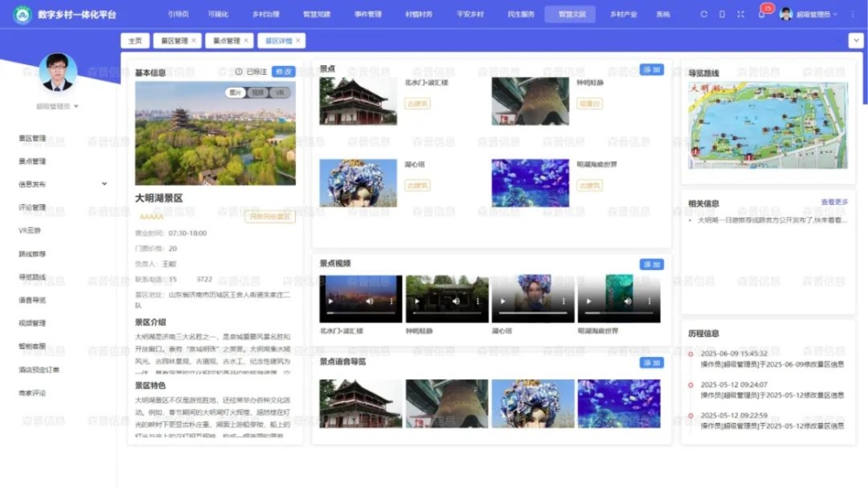Mute the 钟明蛙静 video

pos(456,300)
